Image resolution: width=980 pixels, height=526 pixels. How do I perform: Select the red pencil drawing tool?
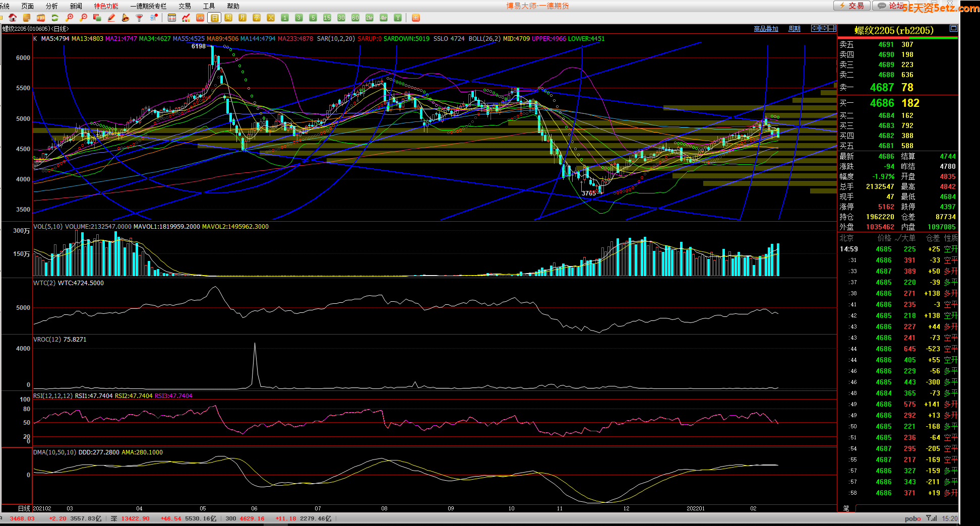tap(111, 18)
